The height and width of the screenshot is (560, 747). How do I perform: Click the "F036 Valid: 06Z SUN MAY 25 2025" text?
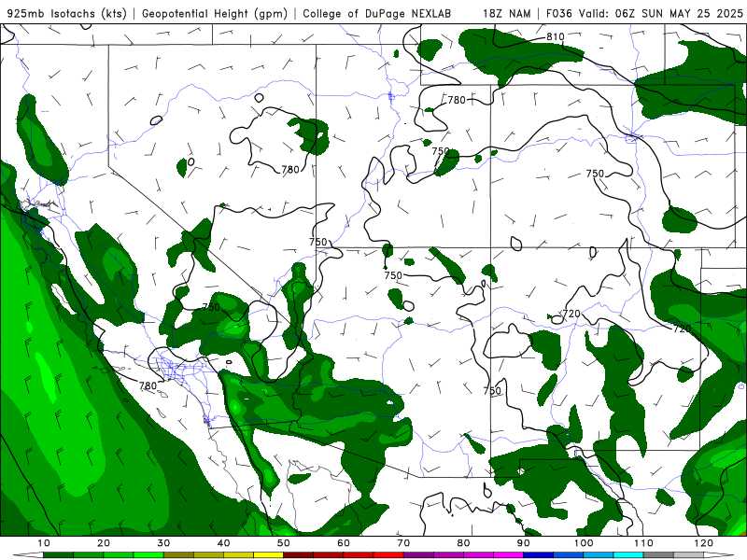coord(644,14)
